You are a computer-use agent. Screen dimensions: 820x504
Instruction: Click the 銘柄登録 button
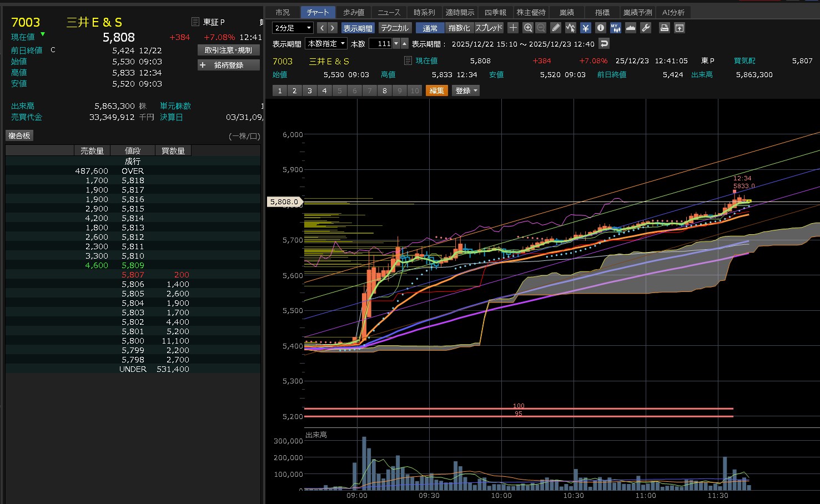point(229,65)
